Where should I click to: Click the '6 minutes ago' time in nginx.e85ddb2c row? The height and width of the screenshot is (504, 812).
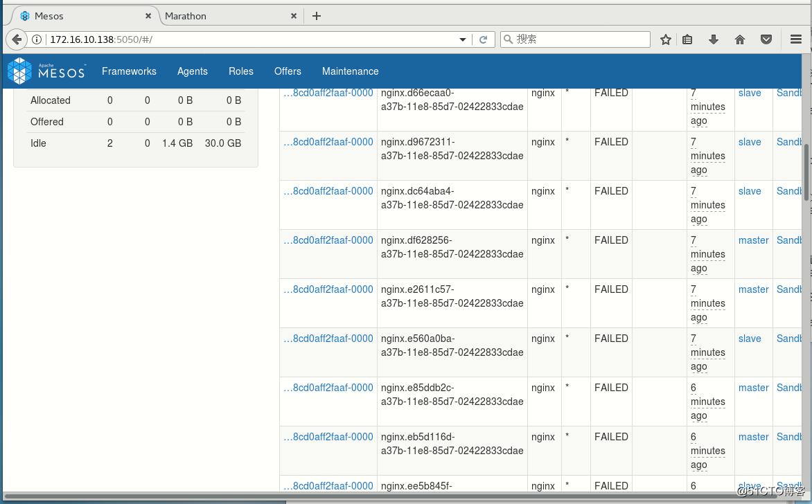707,402
